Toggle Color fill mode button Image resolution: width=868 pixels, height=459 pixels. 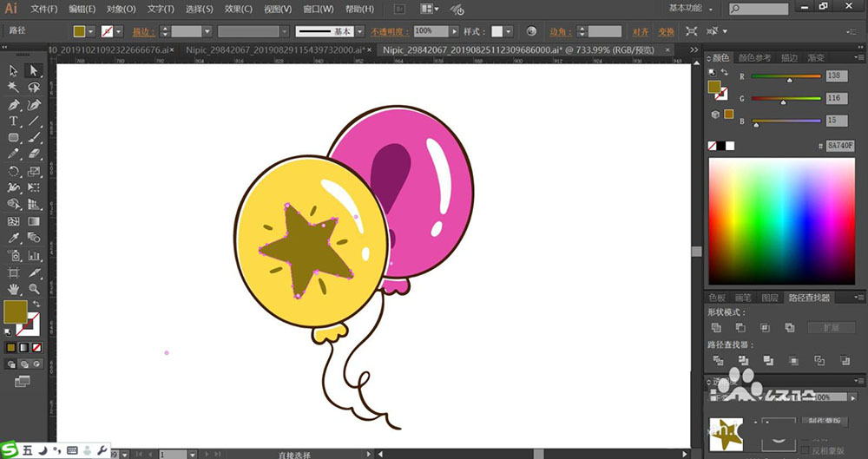coord(11,348)
